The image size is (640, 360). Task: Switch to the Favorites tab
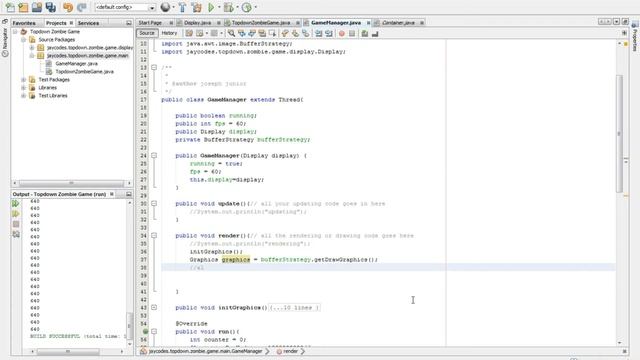24,23
